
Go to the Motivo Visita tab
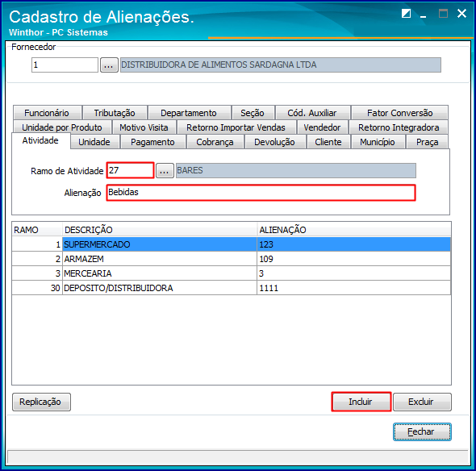coord(144,127)
